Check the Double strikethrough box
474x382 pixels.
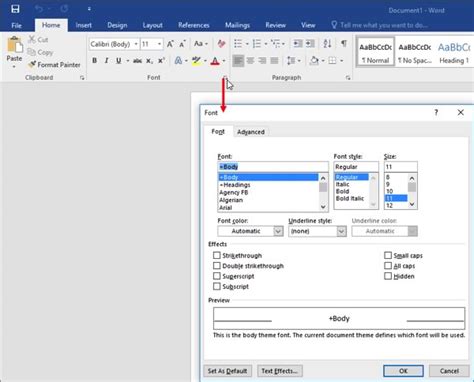[217, 266]
